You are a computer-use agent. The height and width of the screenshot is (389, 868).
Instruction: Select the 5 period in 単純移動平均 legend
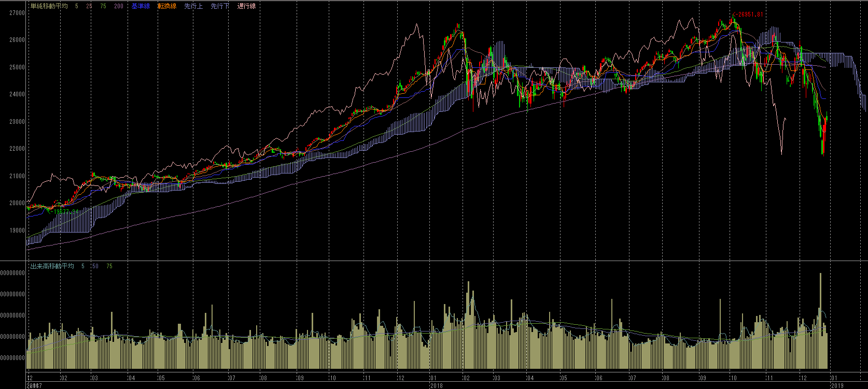[77, 6]
